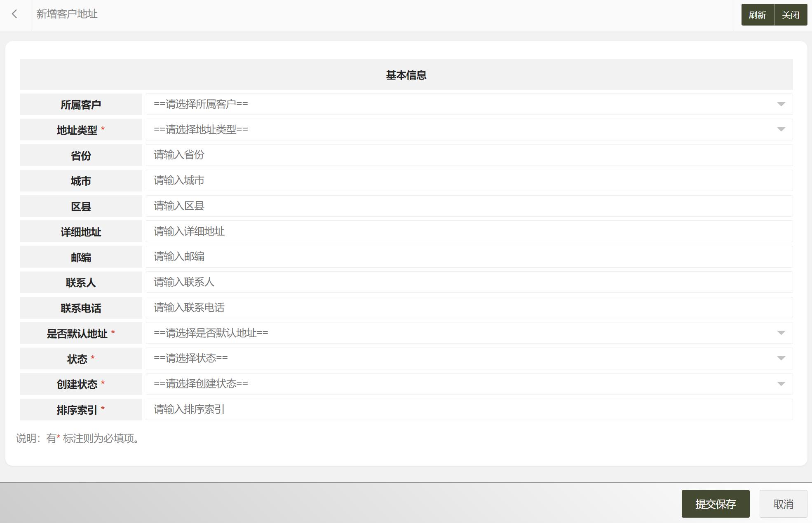
Task: Click the 提交保存 save button
Action: [x=716, y=503]
